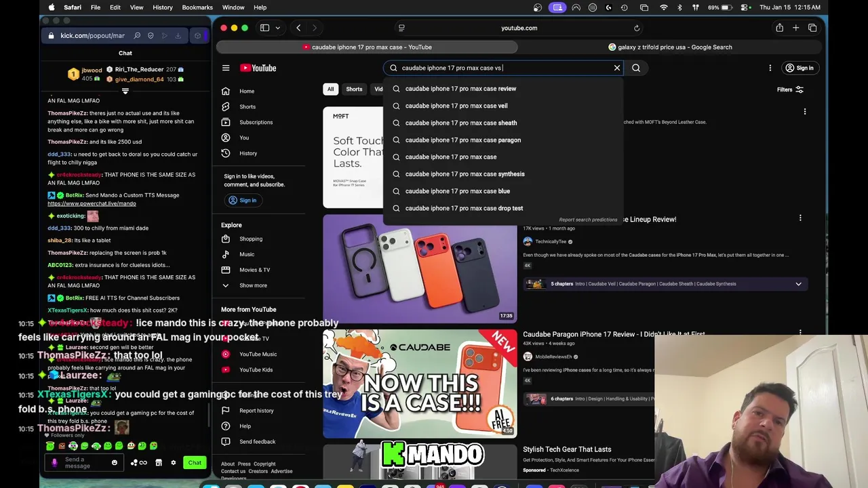868x488 pixels.
Task: Toggle Safari sidebar button
Action: pyautogui.click(x=264, y=28)
